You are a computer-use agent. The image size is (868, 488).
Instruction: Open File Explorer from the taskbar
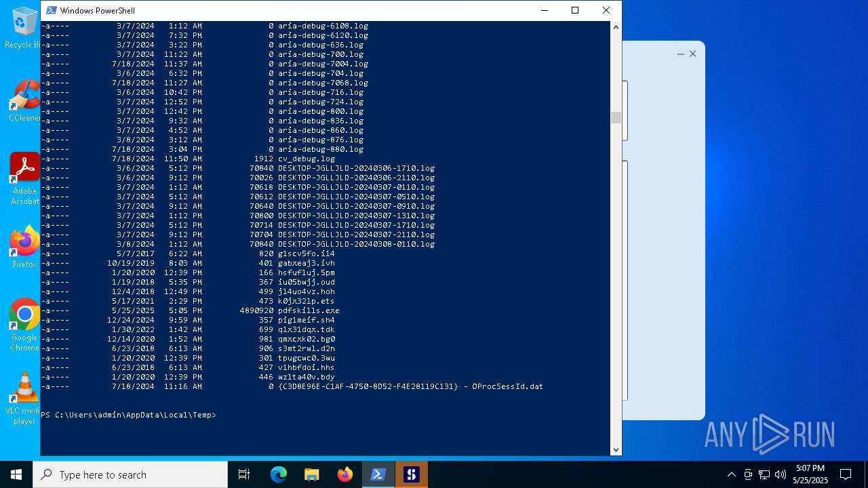coord(311,474)
